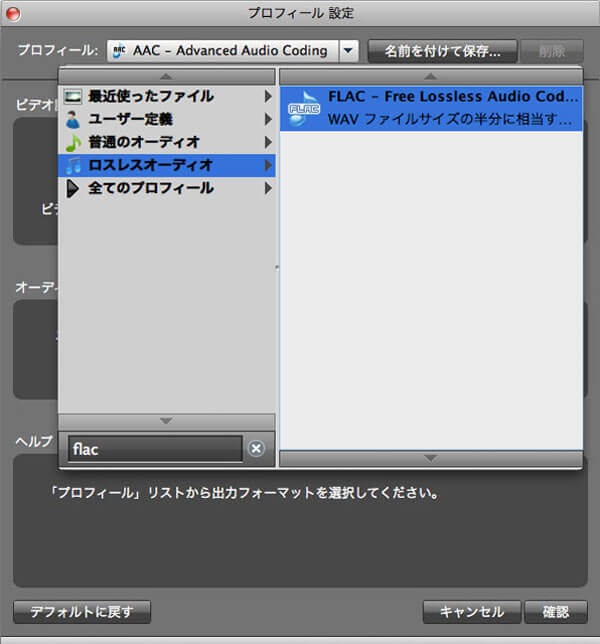This screenshot has height=644, width=600.
Task: Click the AAC icon in profile box
Action: coord(119,51)
